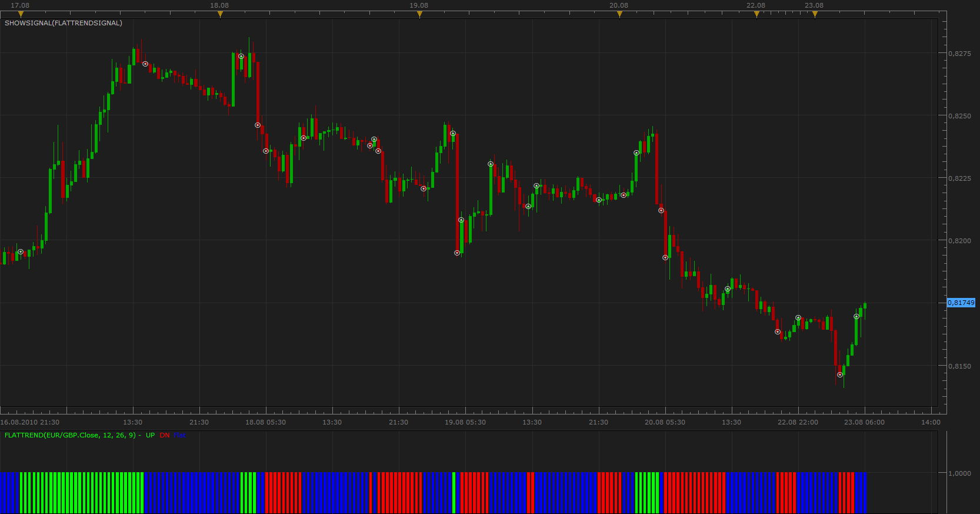Click the 0,8250 price axis label
This screenshot has height=514, width=980.
(959, 116)
